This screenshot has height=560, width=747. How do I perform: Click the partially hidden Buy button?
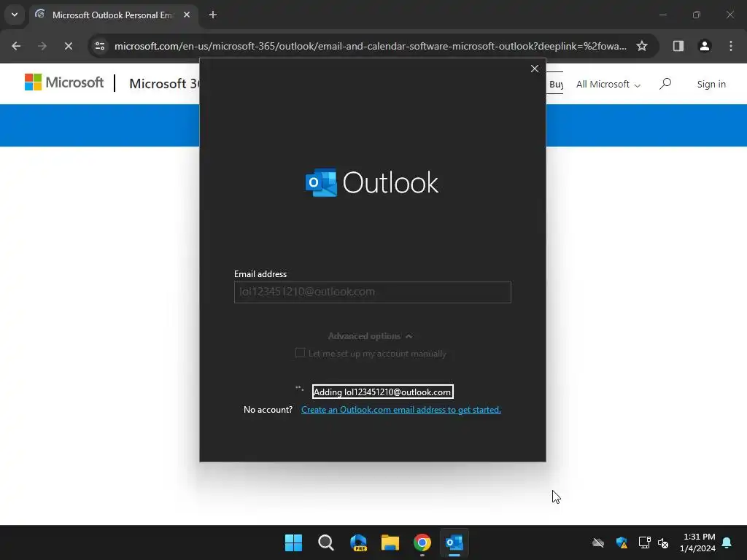click(555, 85)
